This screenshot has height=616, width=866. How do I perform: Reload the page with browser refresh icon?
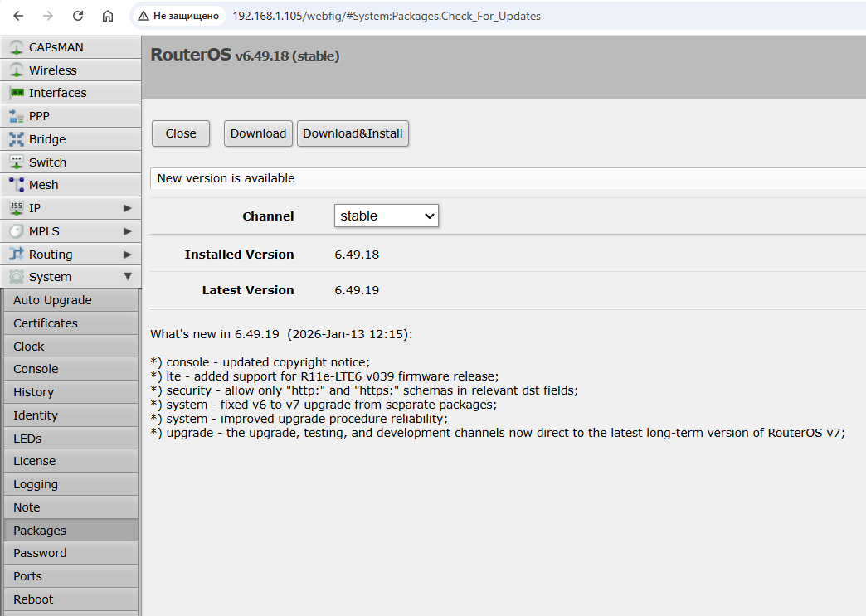(78, 16)
